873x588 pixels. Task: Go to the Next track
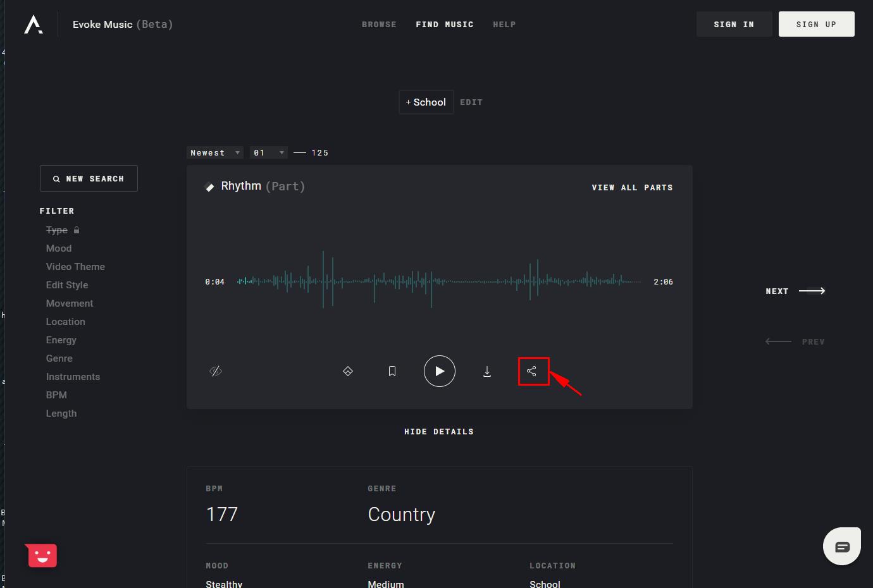tap(795, 291)
